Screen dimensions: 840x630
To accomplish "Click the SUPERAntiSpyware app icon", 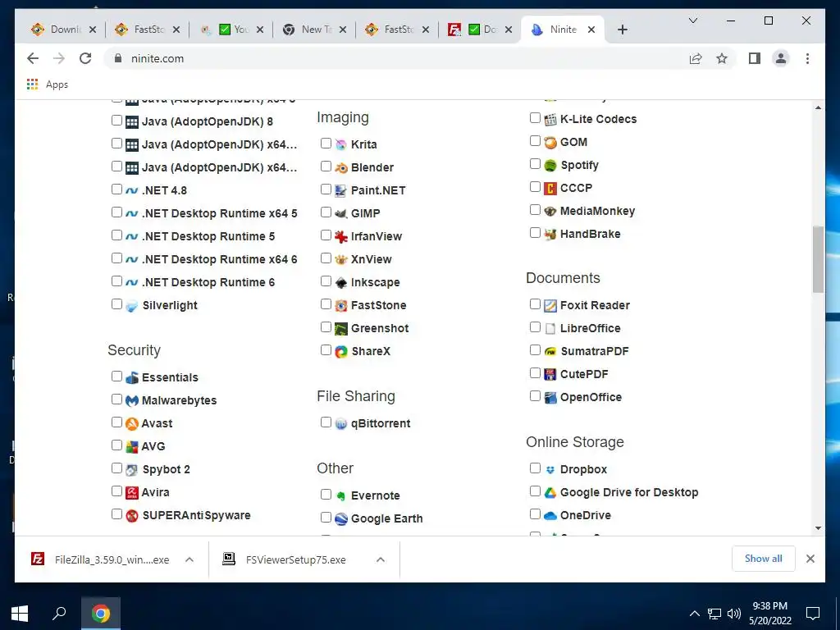I will pos(132,515).
